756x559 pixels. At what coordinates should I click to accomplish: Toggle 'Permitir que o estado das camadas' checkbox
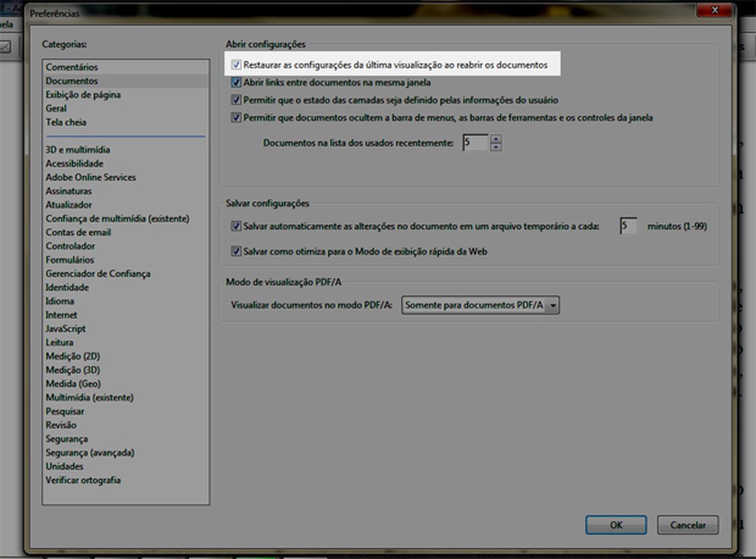tap(237, 100)
